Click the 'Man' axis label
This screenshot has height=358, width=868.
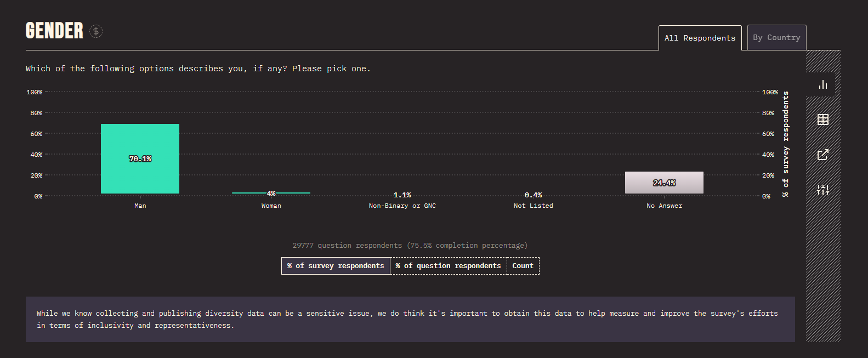point(140,206)
